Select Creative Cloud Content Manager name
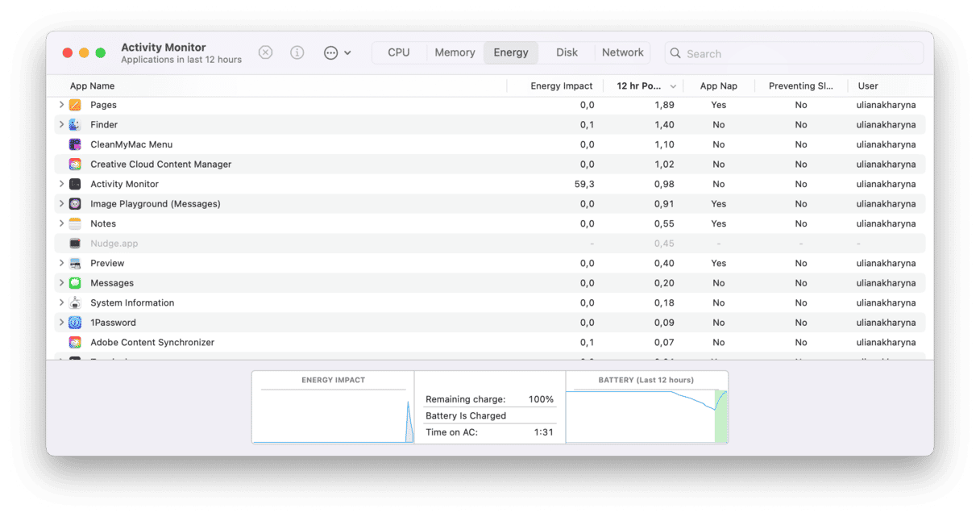The image size is (980, 517). click(x=161, y=165)
